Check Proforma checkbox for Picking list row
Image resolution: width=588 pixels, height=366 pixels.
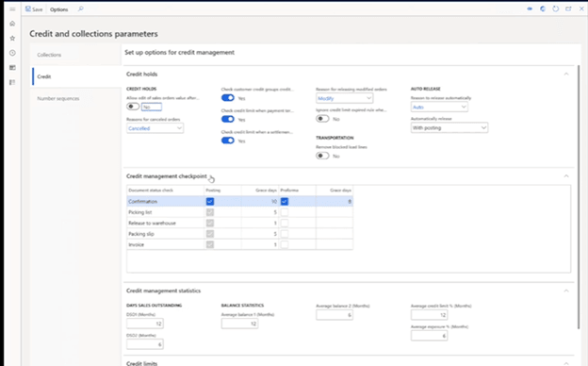pyautogui.click(x=285, y=212)
